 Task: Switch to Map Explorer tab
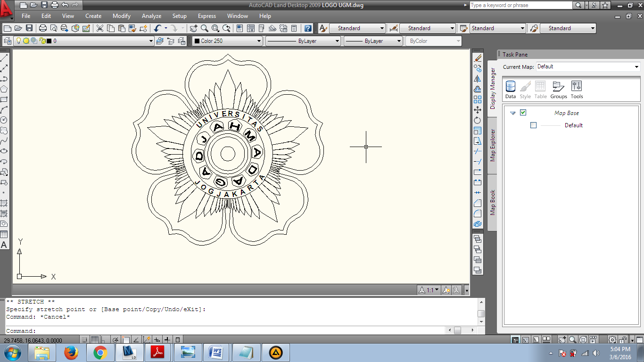tap(492, 145)
